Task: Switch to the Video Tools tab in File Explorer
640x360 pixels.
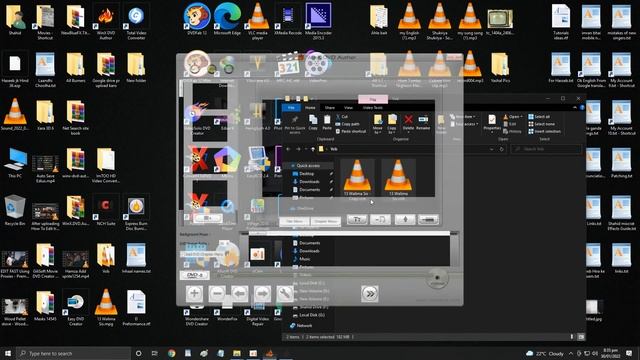Action: [x=373, y=107]
